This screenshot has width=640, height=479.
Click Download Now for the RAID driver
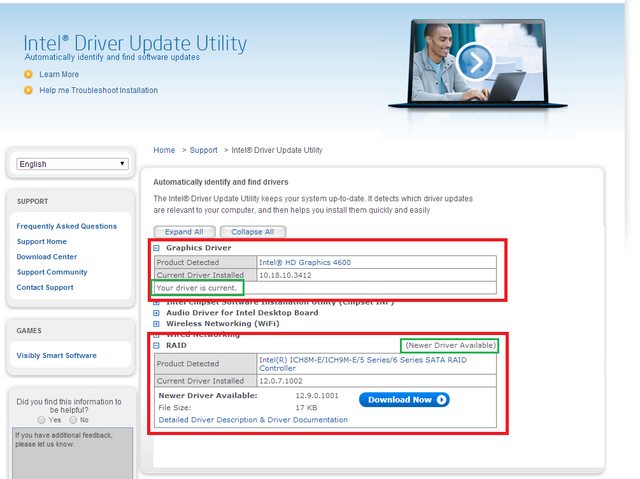click(x=404, y=400)
